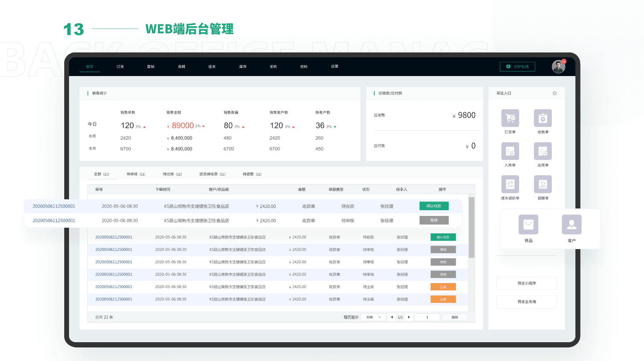Image resolution: width=644 pixels, height=361 pixels.
Task: Click the 金额 column header
Action: (301, 189)
